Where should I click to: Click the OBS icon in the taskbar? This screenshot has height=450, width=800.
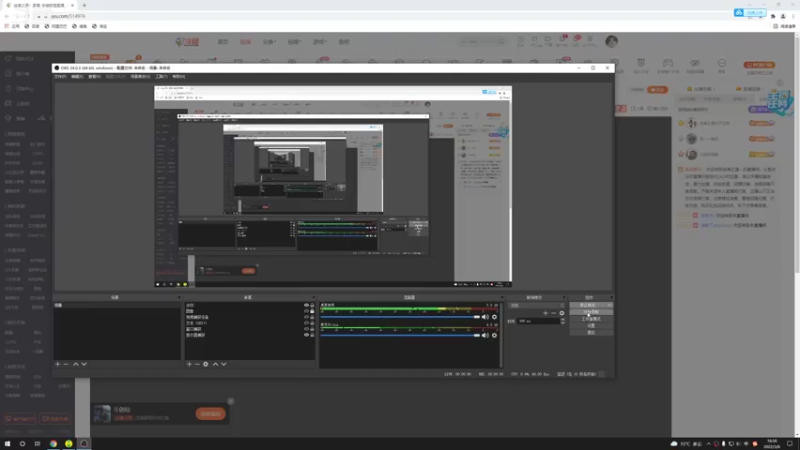tap(84, 444)
